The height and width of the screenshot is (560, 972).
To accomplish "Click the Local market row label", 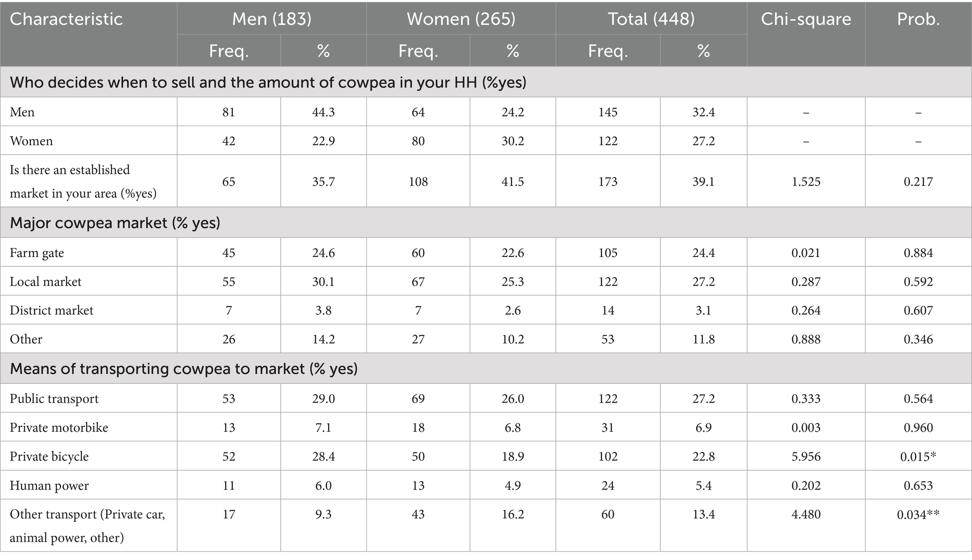I will point(46,281).
